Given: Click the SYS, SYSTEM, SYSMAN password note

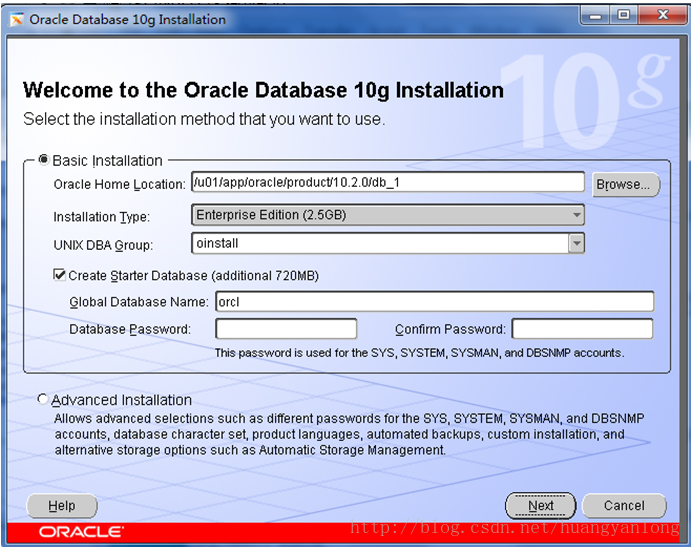Looking at the screenshot, I should [x=419, y=353].
